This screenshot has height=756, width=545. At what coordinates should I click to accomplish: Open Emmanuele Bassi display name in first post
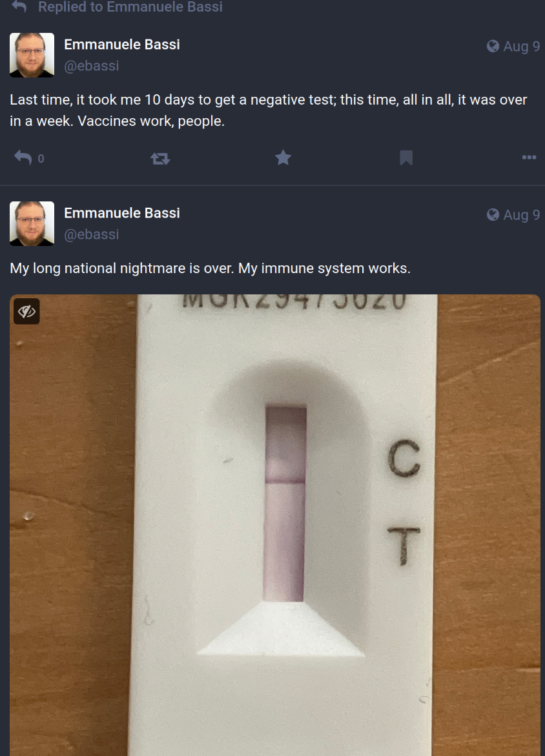pos(122,45)
